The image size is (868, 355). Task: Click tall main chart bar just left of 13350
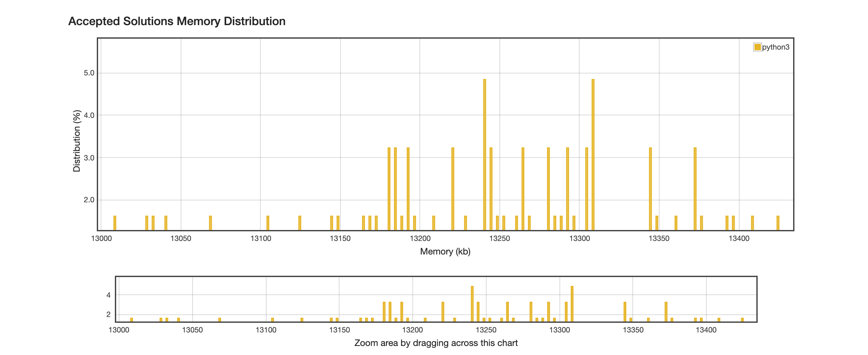pyautogui.click(x=650, y=188)
